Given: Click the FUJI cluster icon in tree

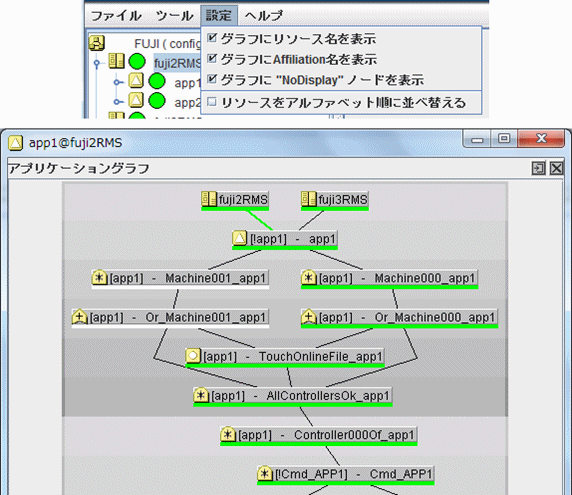Looking at the screenshot, I should tap(97, 43).
